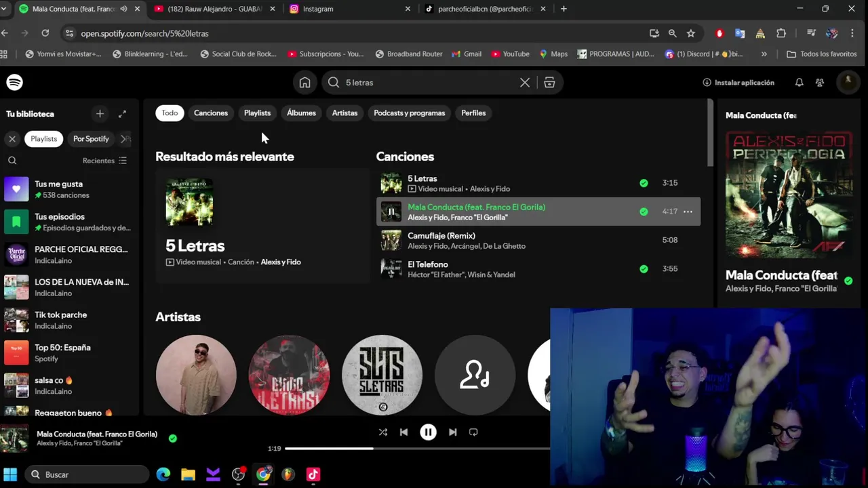Open File Explorer from taskbar

click(x=188, y=474)
